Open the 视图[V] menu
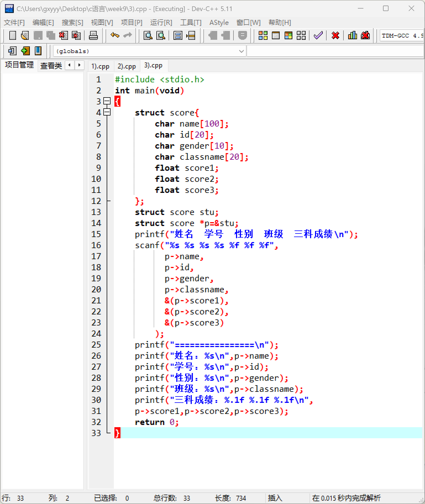 102,22
